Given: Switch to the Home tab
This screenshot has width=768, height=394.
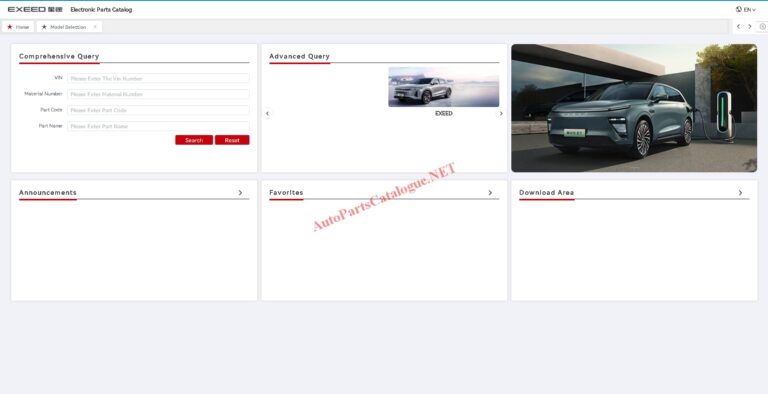Looking at the screenshot, I should [18, 27].
